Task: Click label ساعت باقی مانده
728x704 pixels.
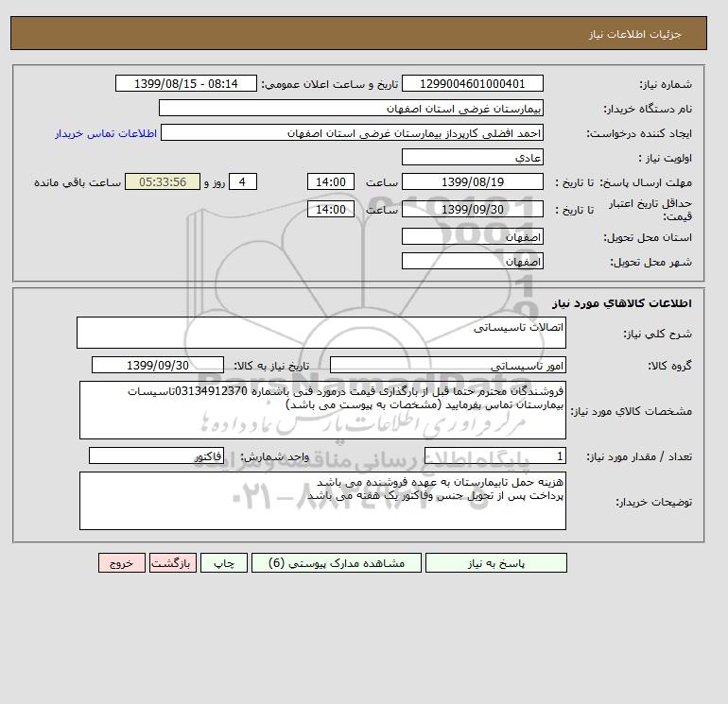Action: (78, 182)
